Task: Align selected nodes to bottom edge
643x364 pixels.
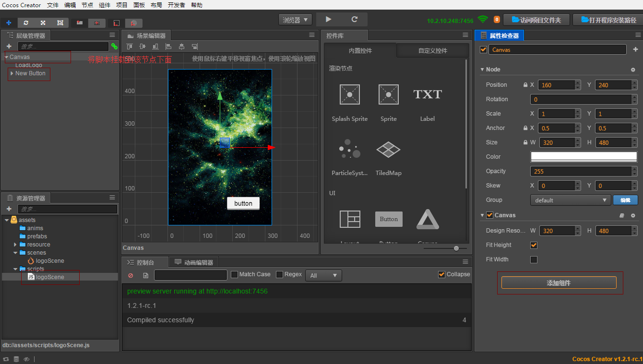Action: (x=155, y=47)
